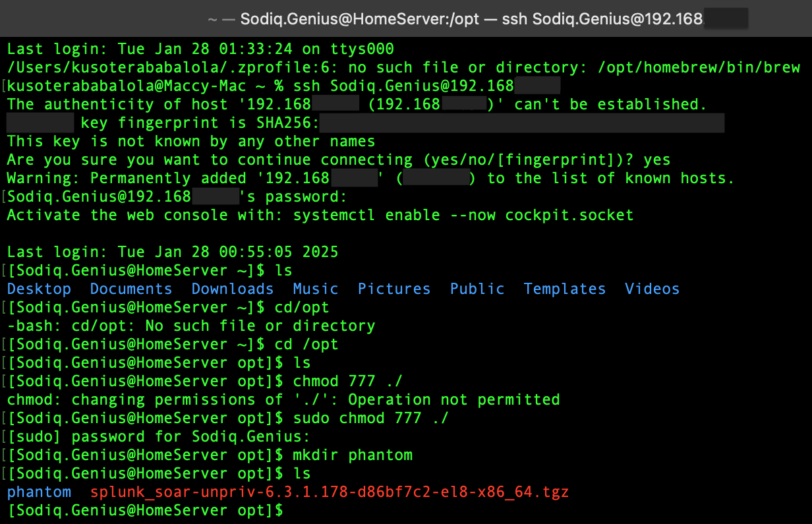The image size is (812, 524).
Task: Click the blue phantom directory name
Action: (x=39, y=492)
